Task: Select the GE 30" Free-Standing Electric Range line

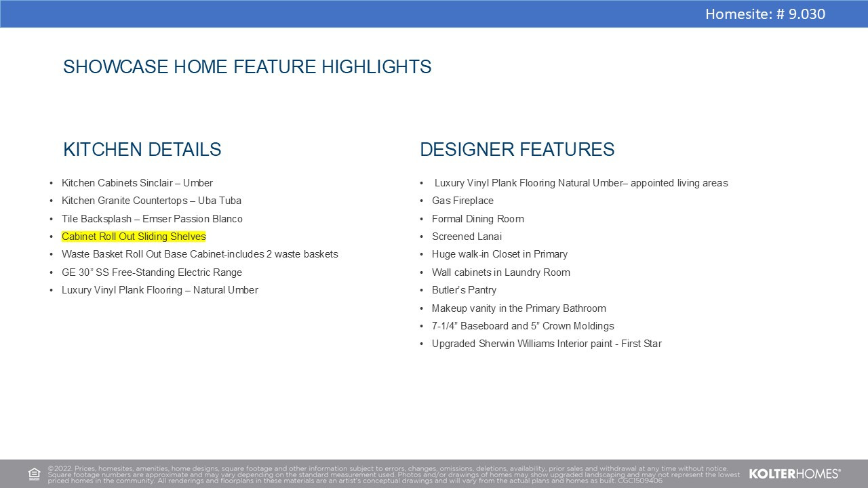Action: point(151,272)
